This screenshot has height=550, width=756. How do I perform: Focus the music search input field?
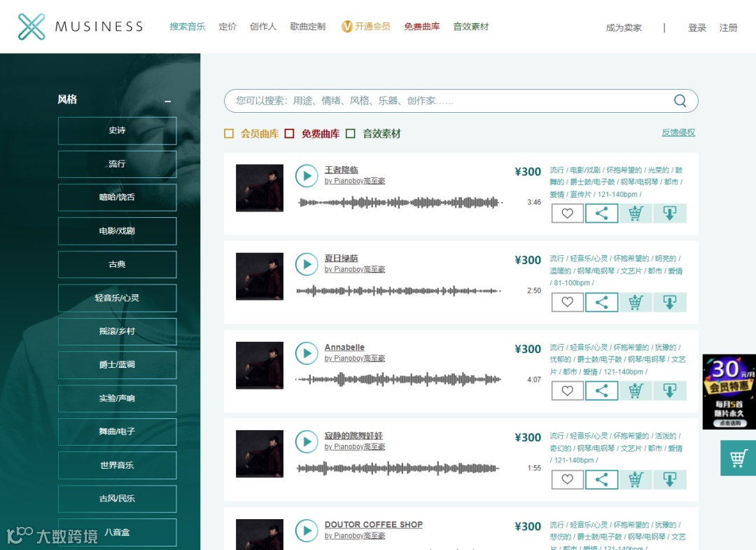coord(461,100)
